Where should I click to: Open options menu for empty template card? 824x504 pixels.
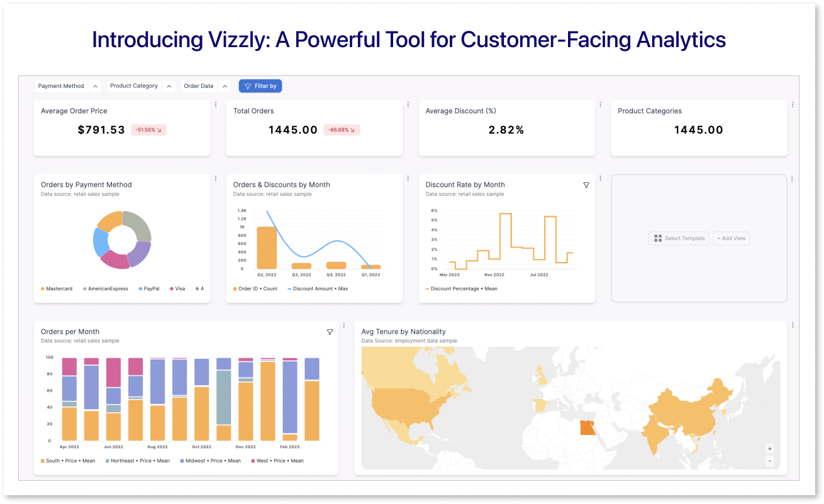tap(793, 179)
